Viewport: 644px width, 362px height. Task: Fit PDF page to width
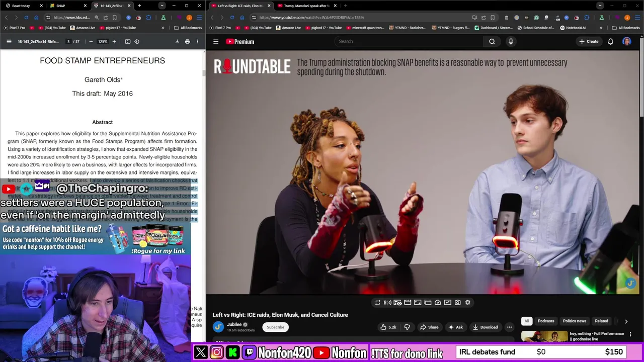(x=128, y=42)
